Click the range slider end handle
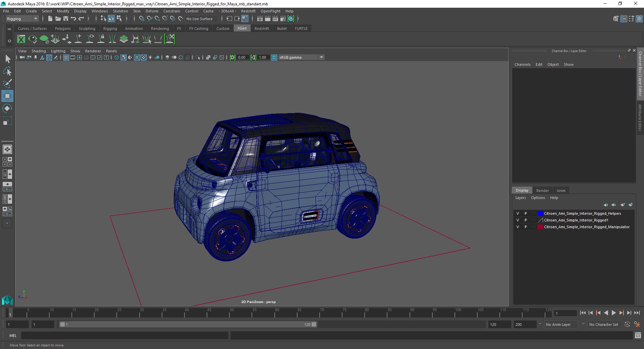The image size is (644, 349). click(x=314, y=325)
